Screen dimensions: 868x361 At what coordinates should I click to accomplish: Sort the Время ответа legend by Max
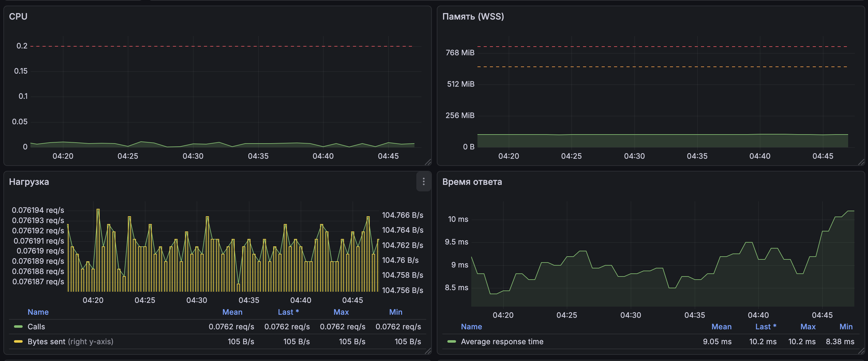[808, 327]
